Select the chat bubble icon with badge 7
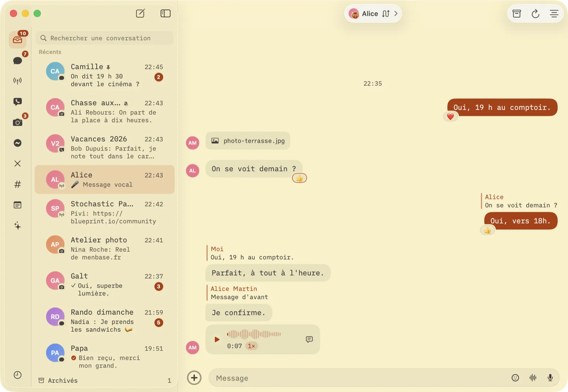Viewport: 568px width, 392px height. pyautogui.click(x=17, y=60)
